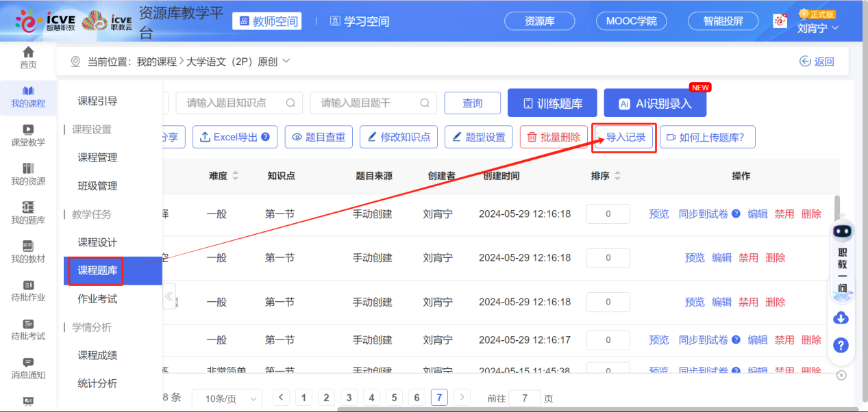Viewport: 868px width, 412px height.
Task: Open the blue question mark help icon
Action: click(x=841, y=345)
